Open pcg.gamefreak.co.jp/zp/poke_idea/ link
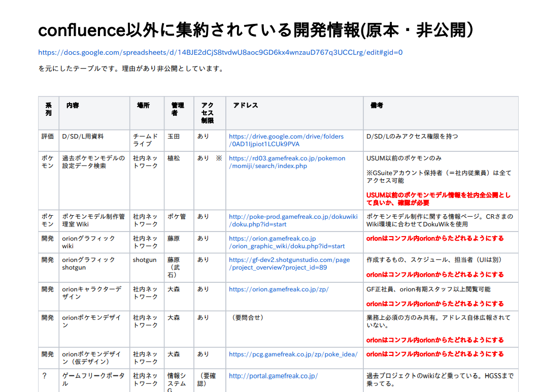The height and width of the screenshot is (392, 540). click(x=293, y=354)
